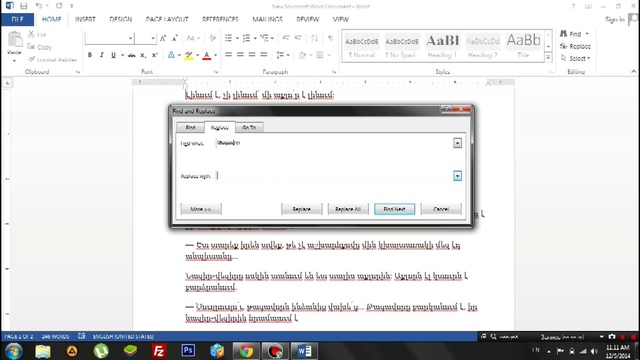This screenshot has width=640, height=360.
Task: Open Google Chrome from taskbar
Action: coord(246,351)
